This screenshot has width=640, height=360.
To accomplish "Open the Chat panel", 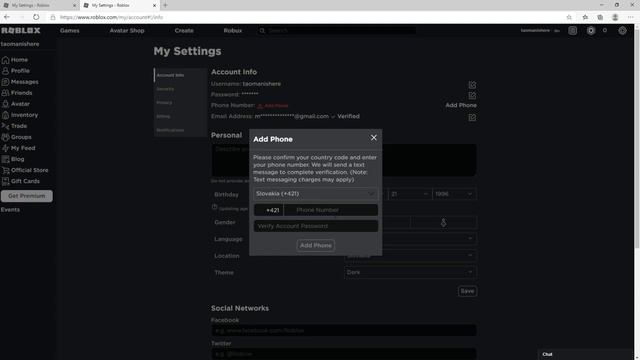I will coord(586,354).
